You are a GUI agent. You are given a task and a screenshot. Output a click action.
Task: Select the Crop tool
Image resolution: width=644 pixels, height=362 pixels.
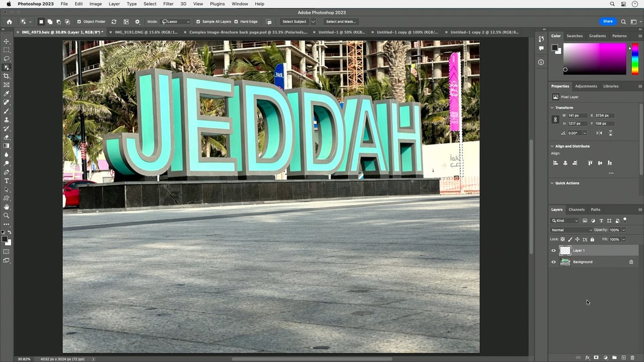point(7,76)
